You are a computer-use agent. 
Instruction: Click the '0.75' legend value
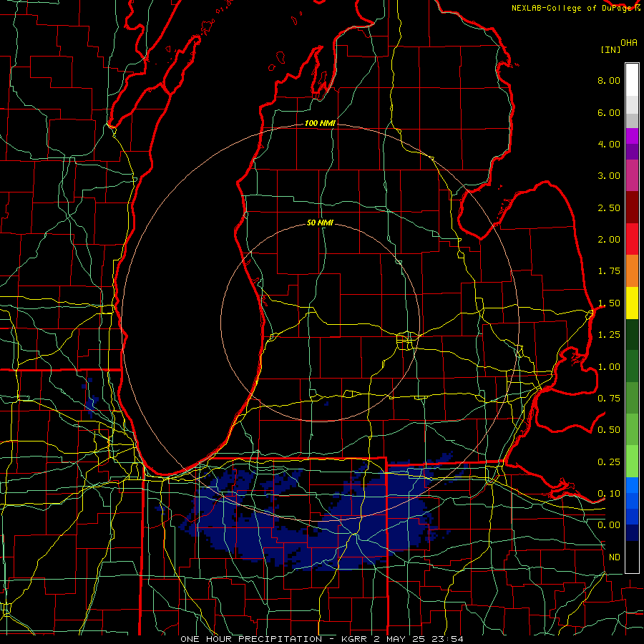pyautogui.click(x=609, y=398)
